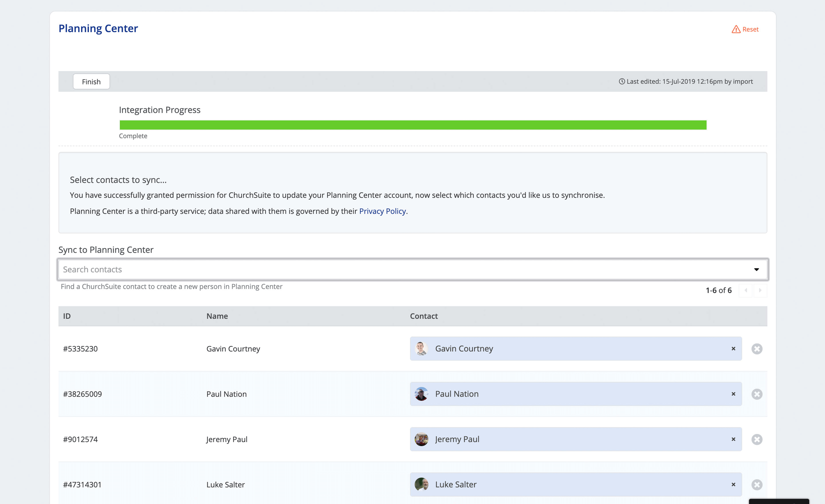825x504 pixels.
Task: Click the Finish button
Action: tap(91, 81)
